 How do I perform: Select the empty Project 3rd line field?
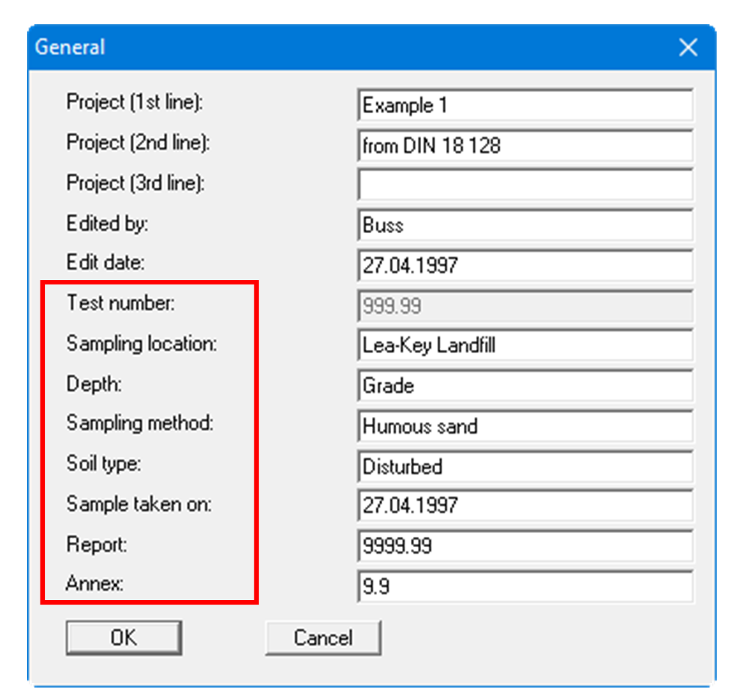[525, 185]
